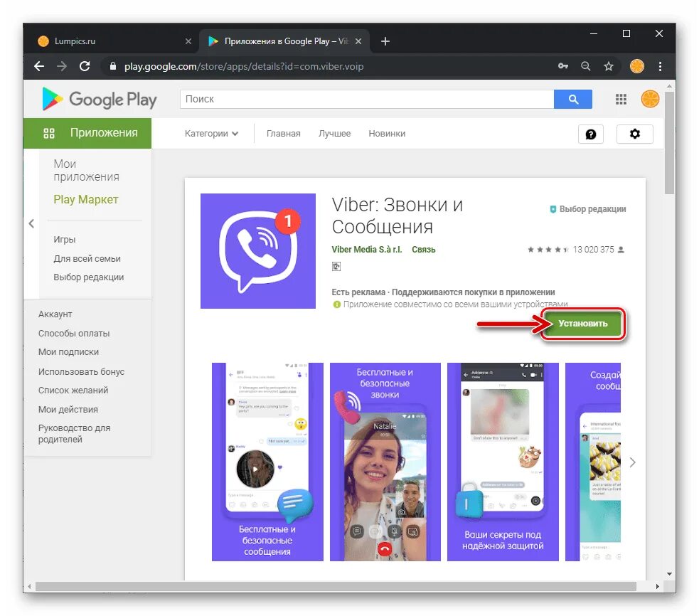Show next screenshots with right chevron
Screen dimensions: 699x616
(x=633, y=462)
